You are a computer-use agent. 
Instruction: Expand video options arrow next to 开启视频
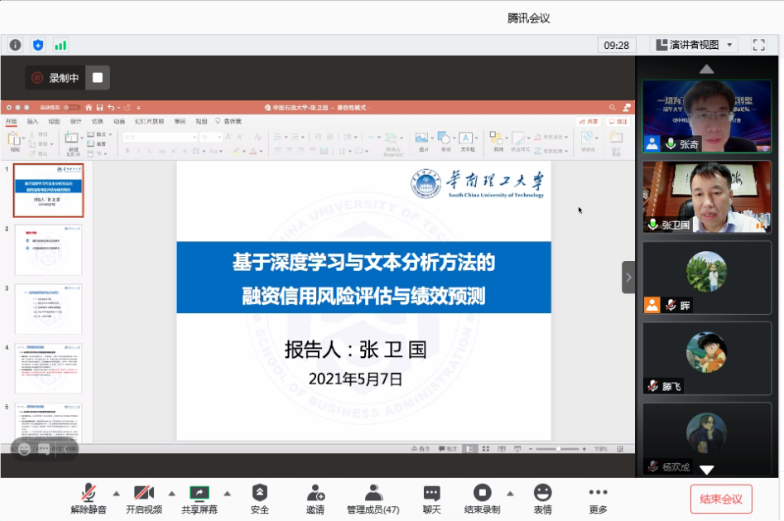[172, 492]
